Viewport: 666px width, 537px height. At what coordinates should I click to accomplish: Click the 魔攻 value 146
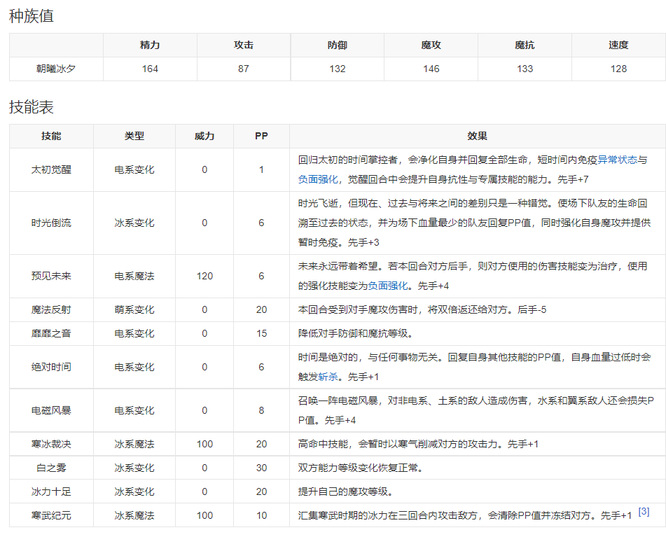pos(431,69)
